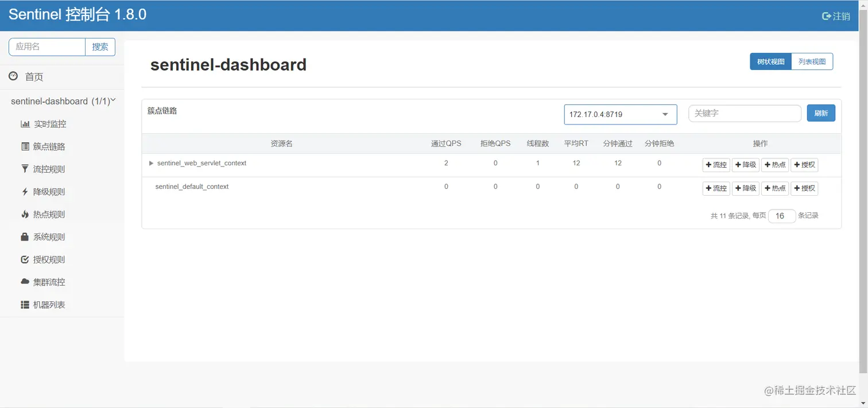Click the 关键字 keyword search field
The width and height of the screenshot is (868, 408).
[x=745, y=114]
